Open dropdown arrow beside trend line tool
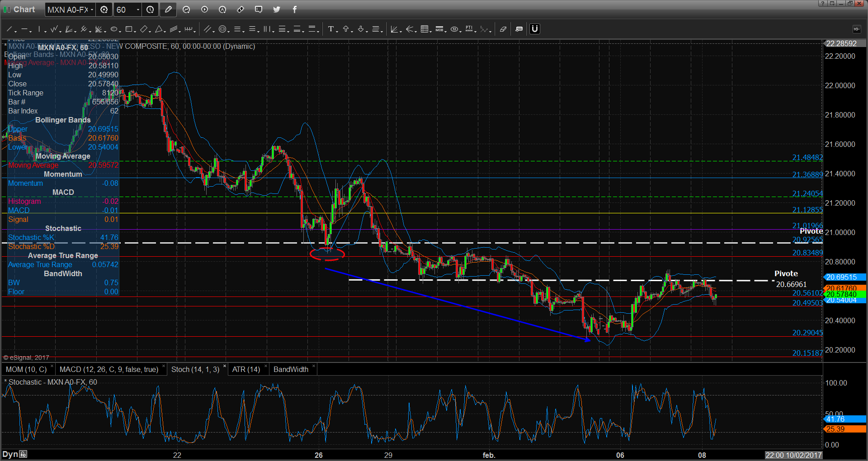 tap(16, 31)
